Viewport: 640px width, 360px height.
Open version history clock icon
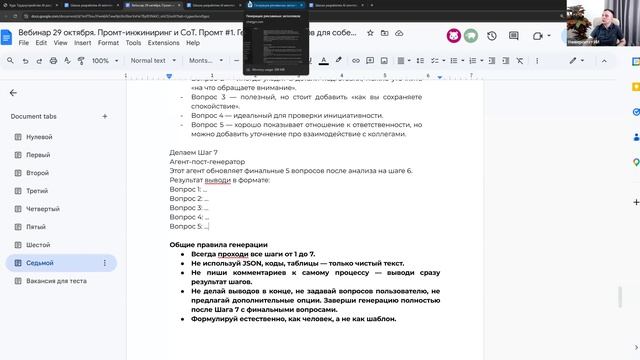(492, 36)
